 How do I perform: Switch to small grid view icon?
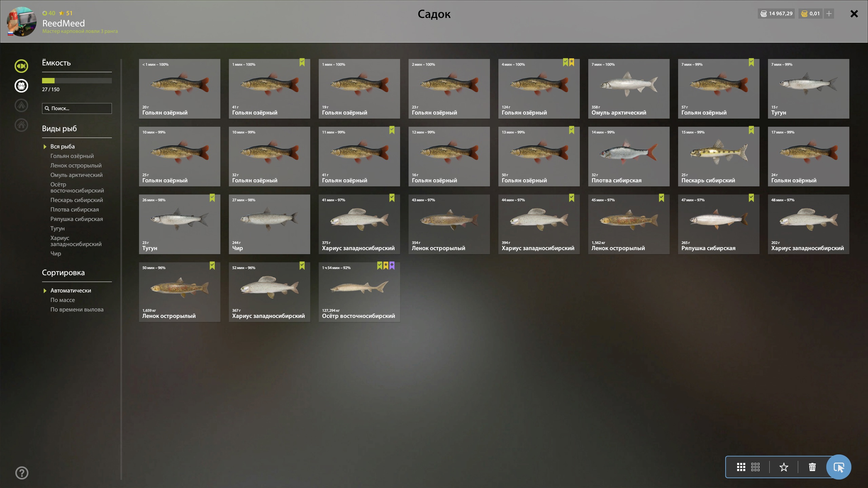755,467
